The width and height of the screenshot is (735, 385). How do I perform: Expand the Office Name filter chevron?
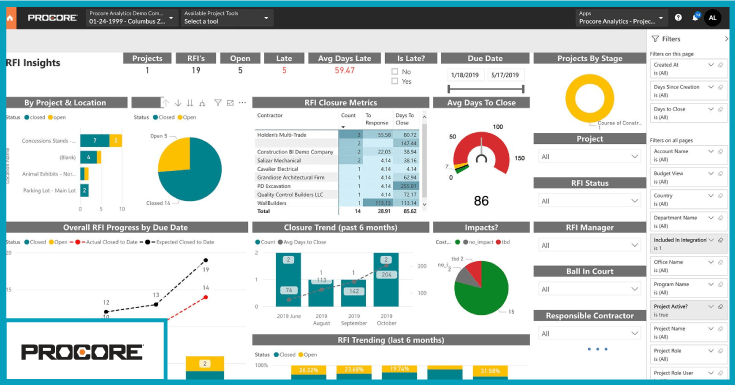click(711, 262)
